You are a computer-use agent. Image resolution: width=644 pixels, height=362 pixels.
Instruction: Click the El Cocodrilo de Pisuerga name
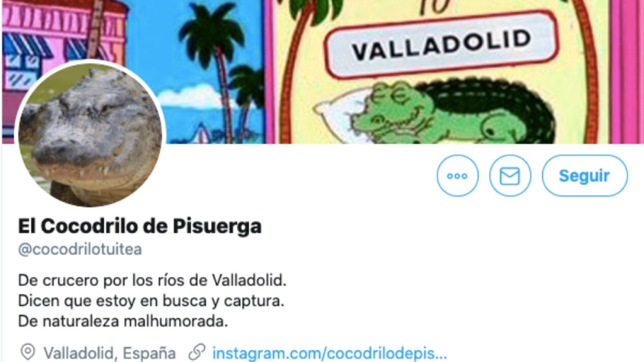tap(140, 226)
